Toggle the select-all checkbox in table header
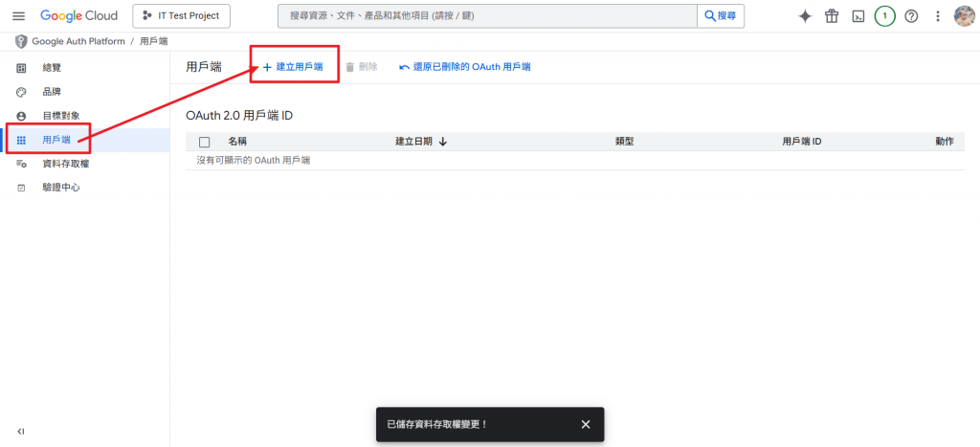The width and height of the screenshot is (980, 447). pyautogui.click(x=205, y=142)
